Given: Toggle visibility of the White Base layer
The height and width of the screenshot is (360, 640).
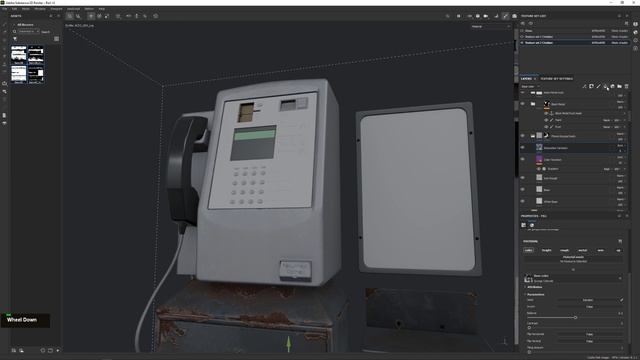Looking at the screenshot, I should 522,201.
